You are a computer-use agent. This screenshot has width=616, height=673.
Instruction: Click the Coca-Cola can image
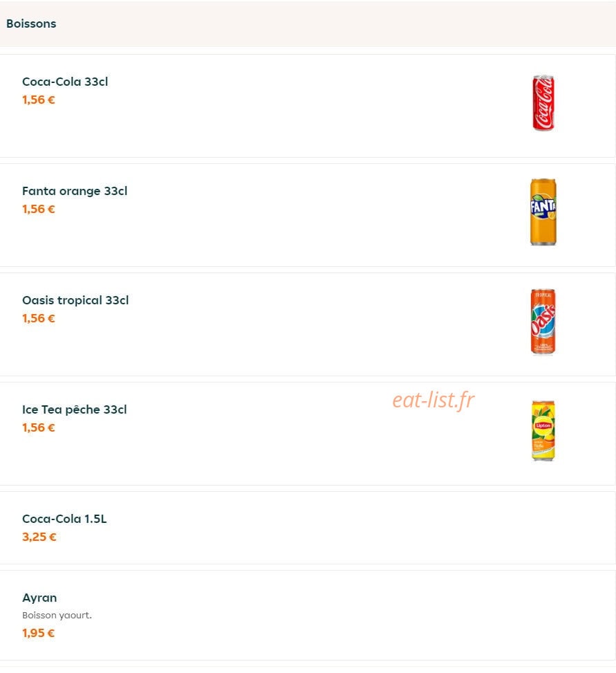pos(543,103)
